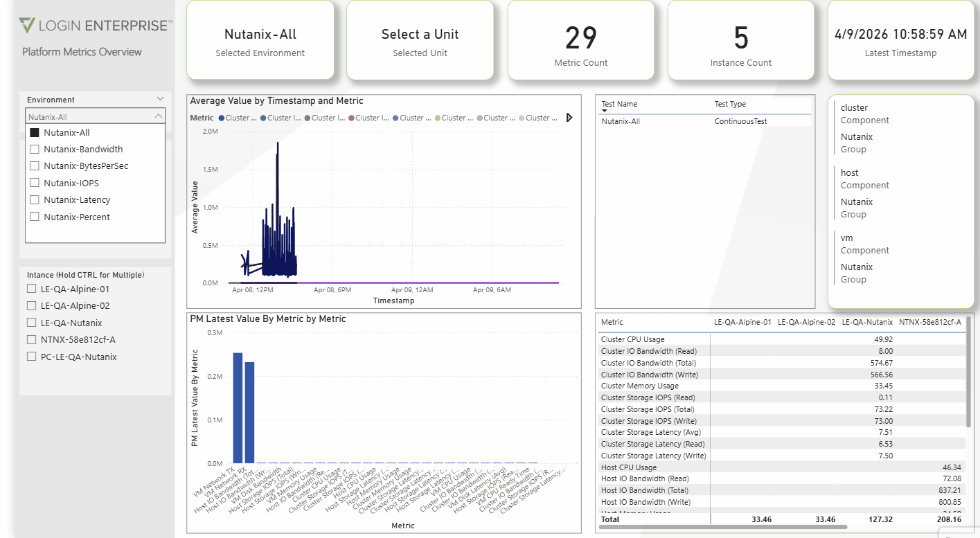
Task: Select the Host IO Bandwidth (Write) row
Action: tap(782, 502)
